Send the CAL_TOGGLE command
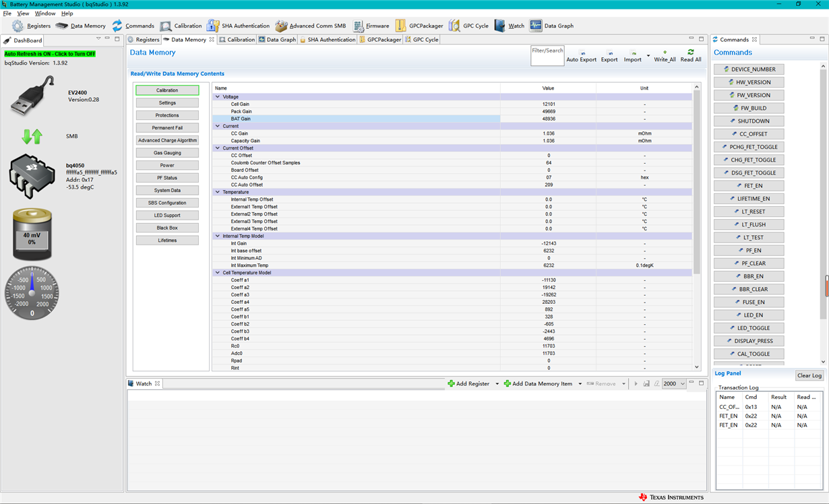Screen dimensions: 829x504 [749, 354]
